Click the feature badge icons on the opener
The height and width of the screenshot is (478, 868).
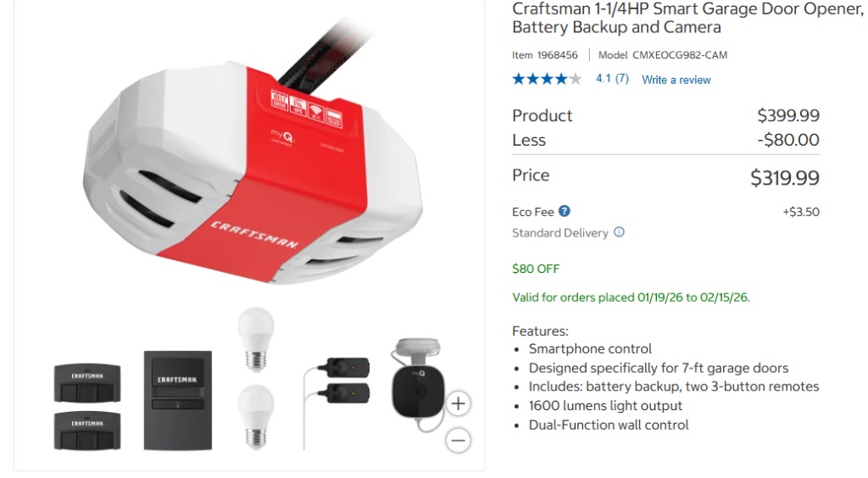click(306, 108)
